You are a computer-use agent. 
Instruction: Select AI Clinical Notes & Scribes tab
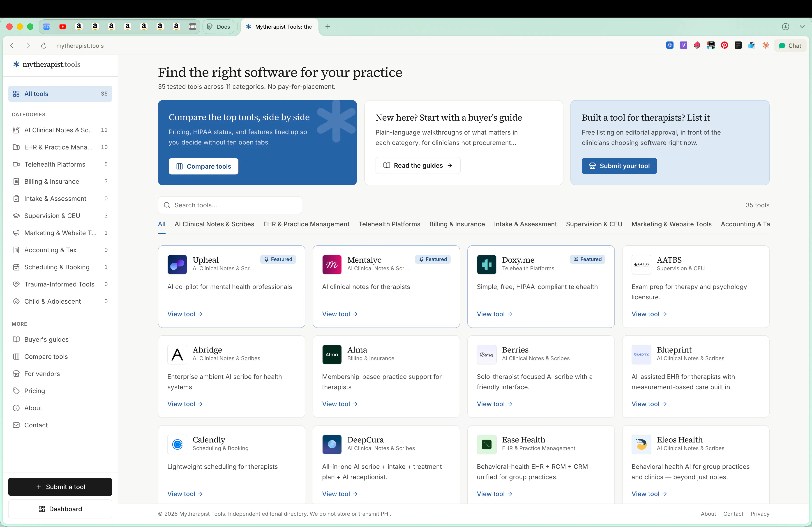coord(214,224)
